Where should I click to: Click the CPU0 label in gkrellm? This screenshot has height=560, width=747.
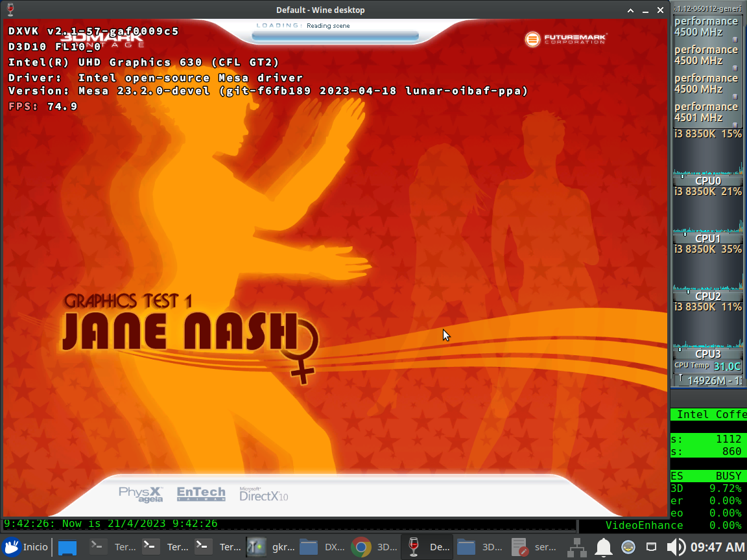click(x=708, y=181)
